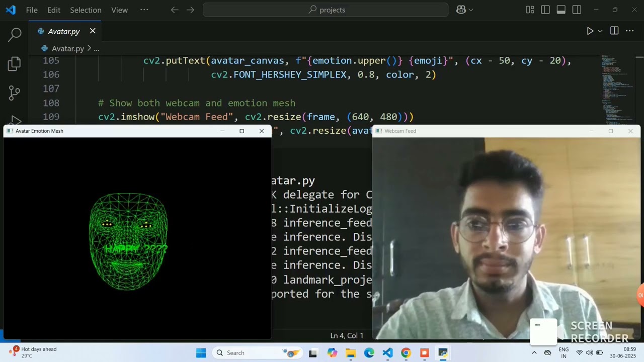This screenshot has height=362, width=644.
Task: Open the Wi-Fi network tray icon
Action: 580,352
